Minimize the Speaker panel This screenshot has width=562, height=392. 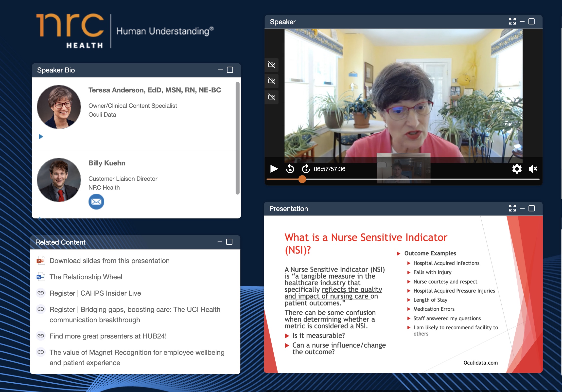[522, 21]
